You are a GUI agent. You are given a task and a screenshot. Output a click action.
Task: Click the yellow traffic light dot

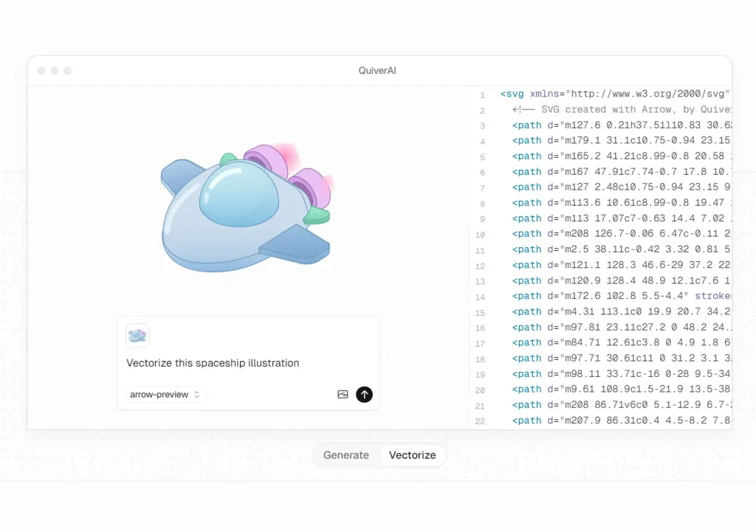55,70
